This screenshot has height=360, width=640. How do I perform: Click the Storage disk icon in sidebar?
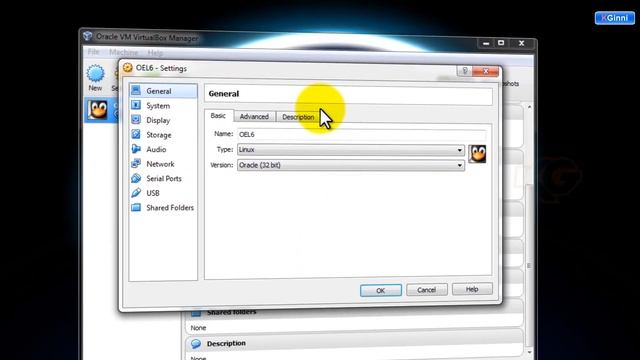coord(136,134)
